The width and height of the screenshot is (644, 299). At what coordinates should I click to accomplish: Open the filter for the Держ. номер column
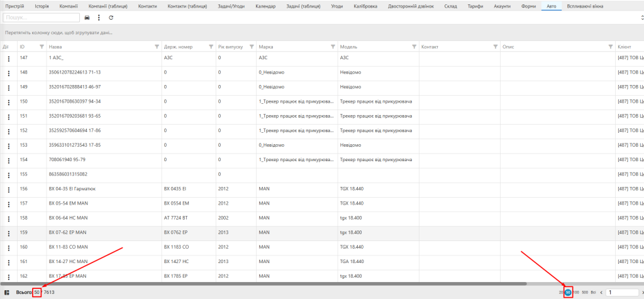pos(211,47)
